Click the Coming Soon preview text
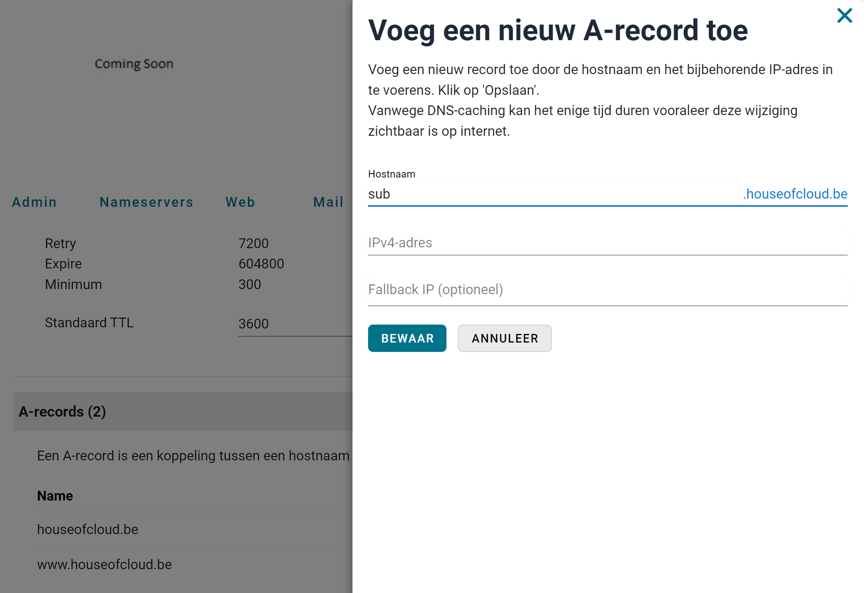 134,64
